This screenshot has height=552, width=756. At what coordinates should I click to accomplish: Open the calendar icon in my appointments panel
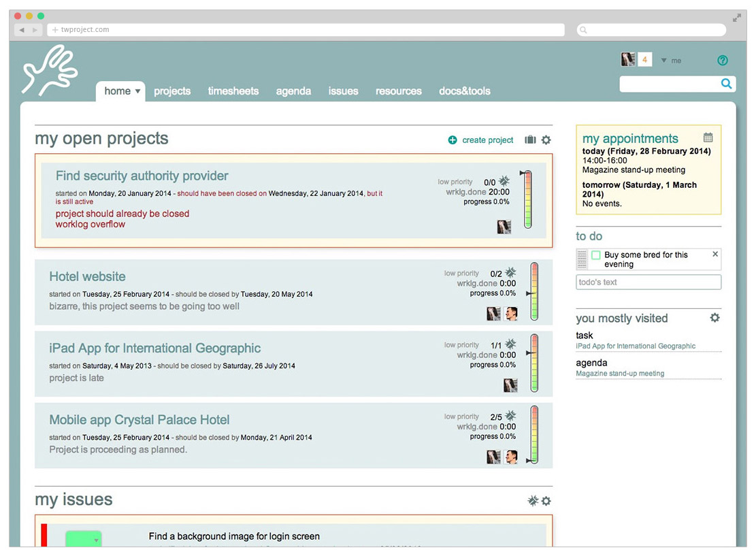(x=708, y=136)
